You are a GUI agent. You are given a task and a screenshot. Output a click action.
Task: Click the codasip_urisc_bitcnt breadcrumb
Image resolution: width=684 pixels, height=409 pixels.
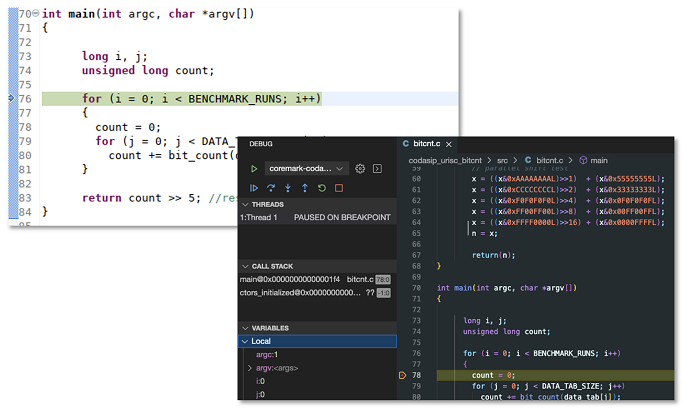(445, 160)
